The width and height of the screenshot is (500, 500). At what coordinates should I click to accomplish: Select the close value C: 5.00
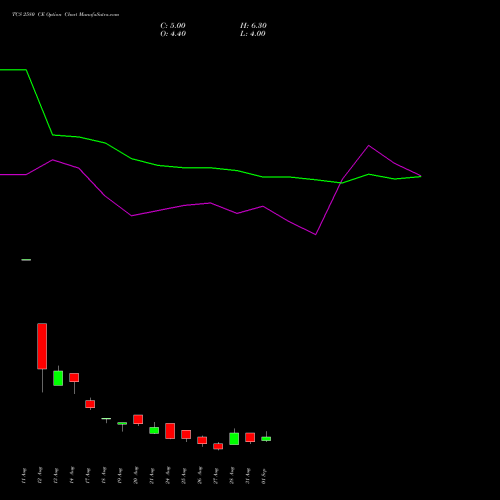[x=173, y=26]
